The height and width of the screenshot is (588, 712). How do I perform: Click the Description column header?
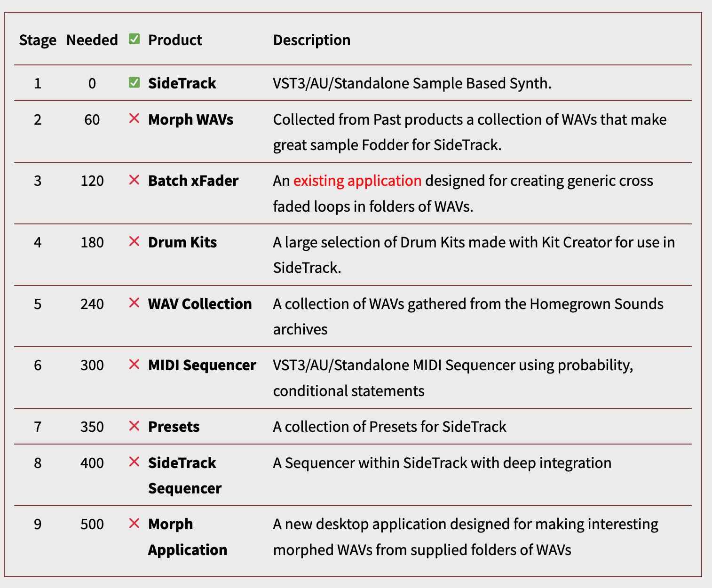tap(311, 40)
